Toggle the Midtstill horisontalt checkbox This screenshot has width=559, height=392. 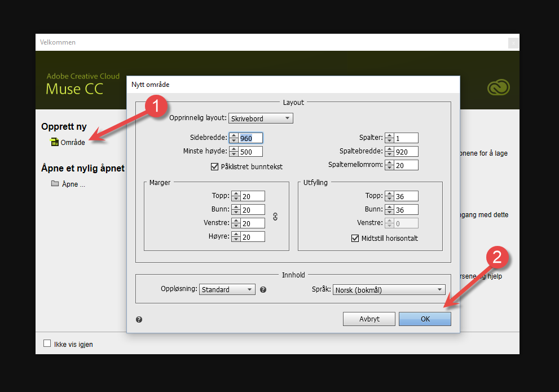(x=355, y=238)
